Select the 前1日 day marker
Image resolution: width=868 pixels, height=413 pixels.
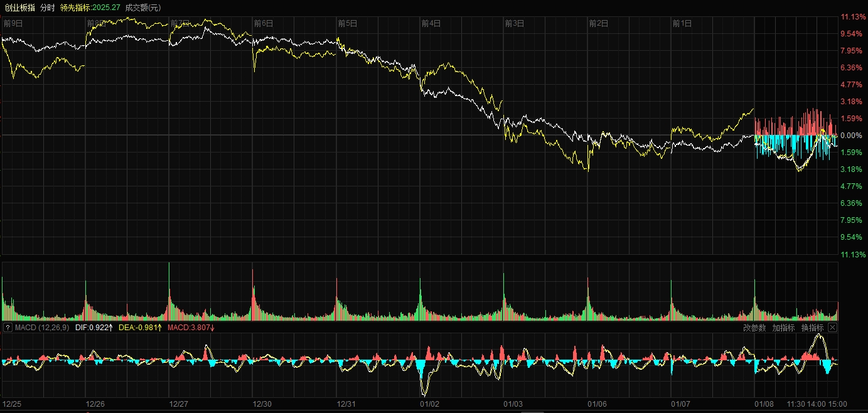coord(682,23)
